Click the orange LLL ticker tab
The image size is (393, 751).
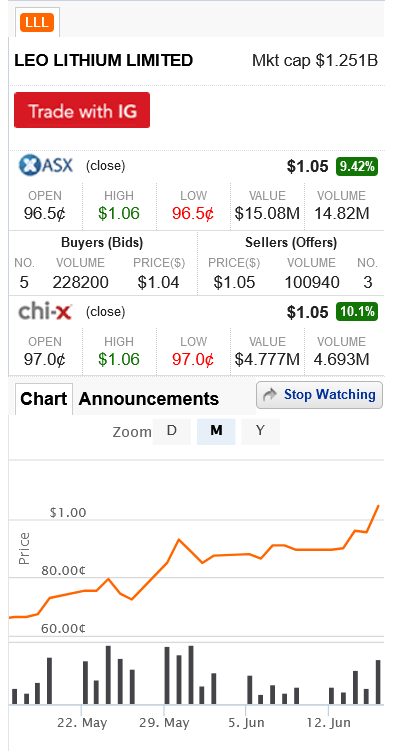(x=37, y=23)
